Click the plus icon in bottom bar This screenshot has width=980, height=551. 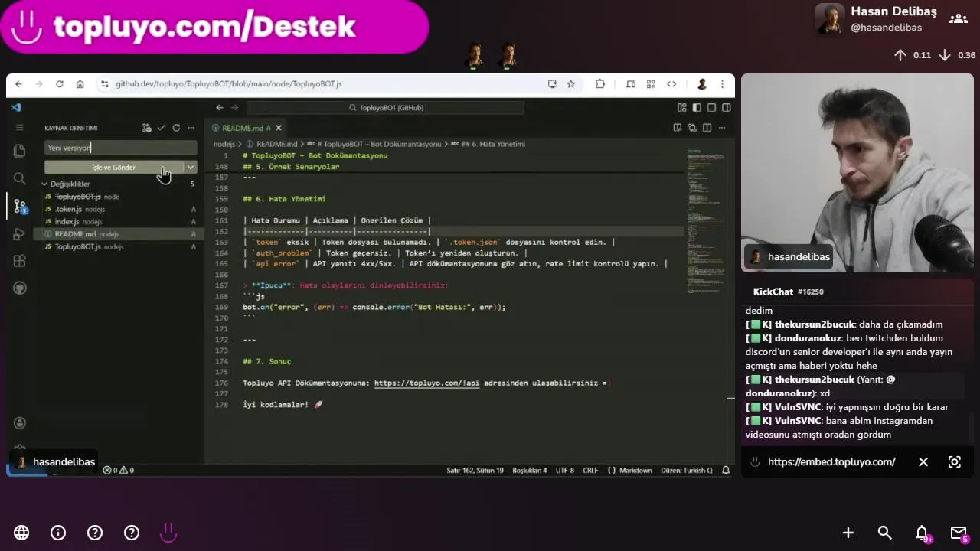pos(848,533)
